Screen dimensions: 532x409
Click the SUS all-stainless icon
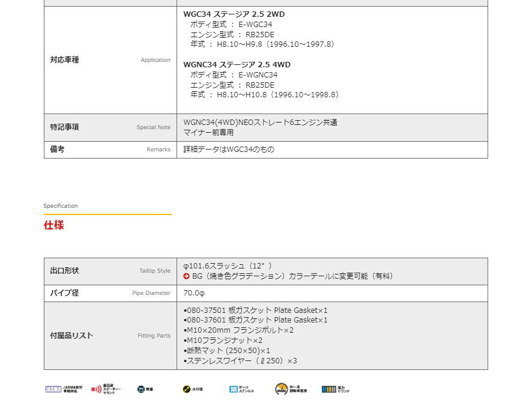click(x=234, y=389)
